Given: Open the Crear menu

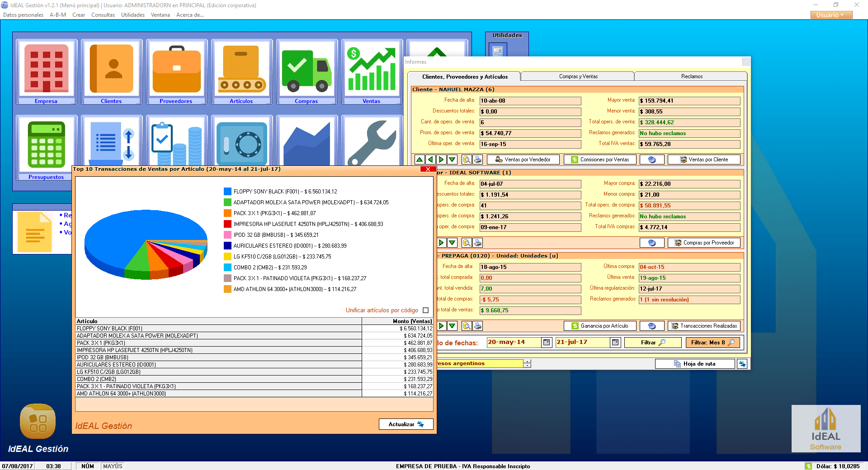Looking at the screenshot, I should tap(79, 15).
